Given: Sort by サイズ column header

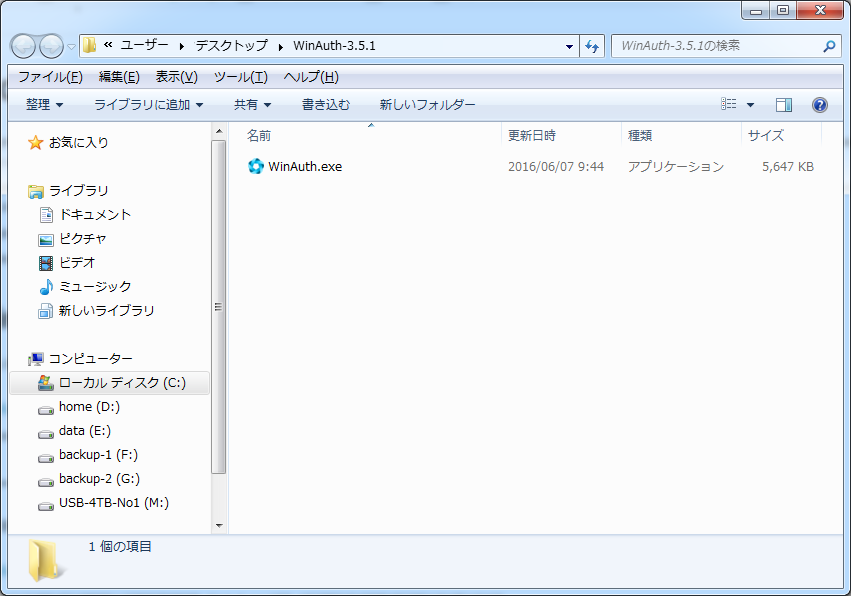Looking at the screenshot, I should pyautogui.click(x=766, y=135).
